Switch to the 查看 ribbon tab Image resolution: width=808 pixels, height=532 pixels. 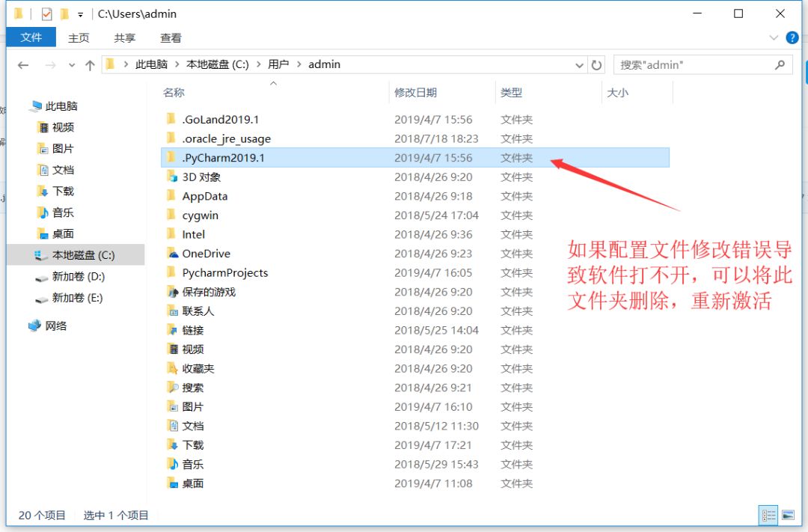tap(171, 37)
